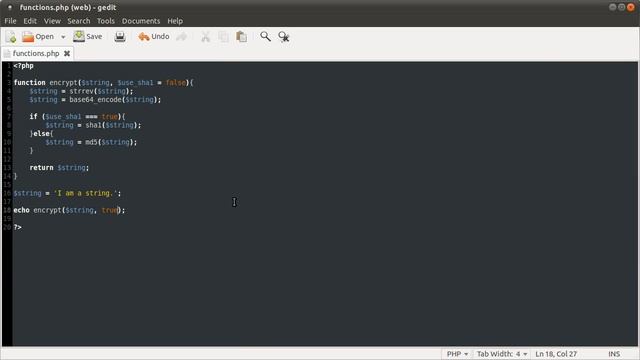Click the 'if ($use_sha1 === true)' line
Screen dimensions: 640x360
pos(78,117)
